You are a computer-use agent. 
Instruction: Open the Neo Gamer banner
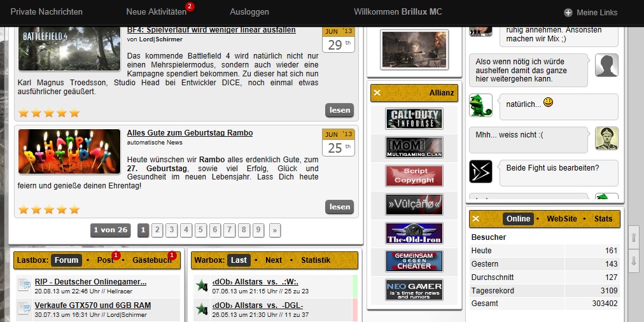coord(414,290)
